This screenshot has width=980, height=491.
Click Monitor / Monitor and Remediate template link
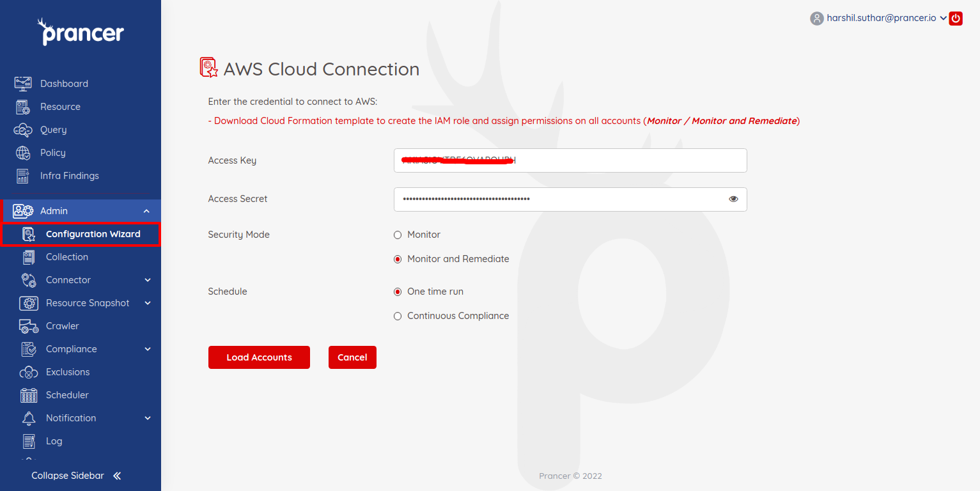click(x=722, y=121)
